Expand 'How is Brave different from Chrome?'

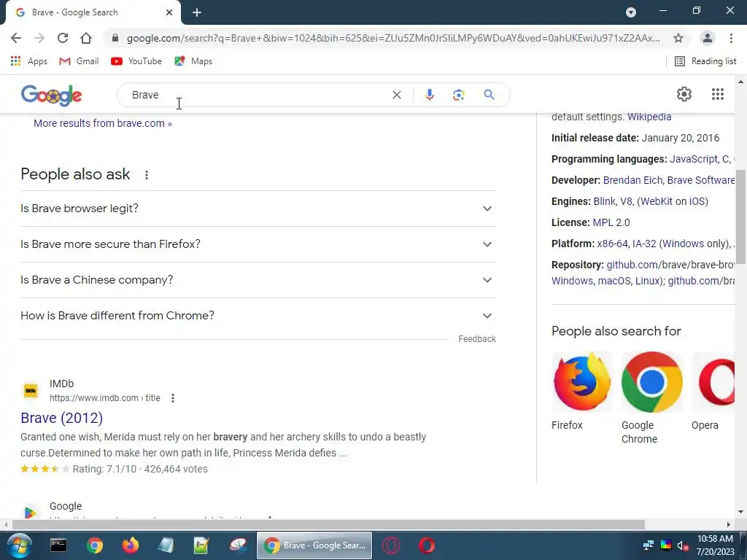258,316
